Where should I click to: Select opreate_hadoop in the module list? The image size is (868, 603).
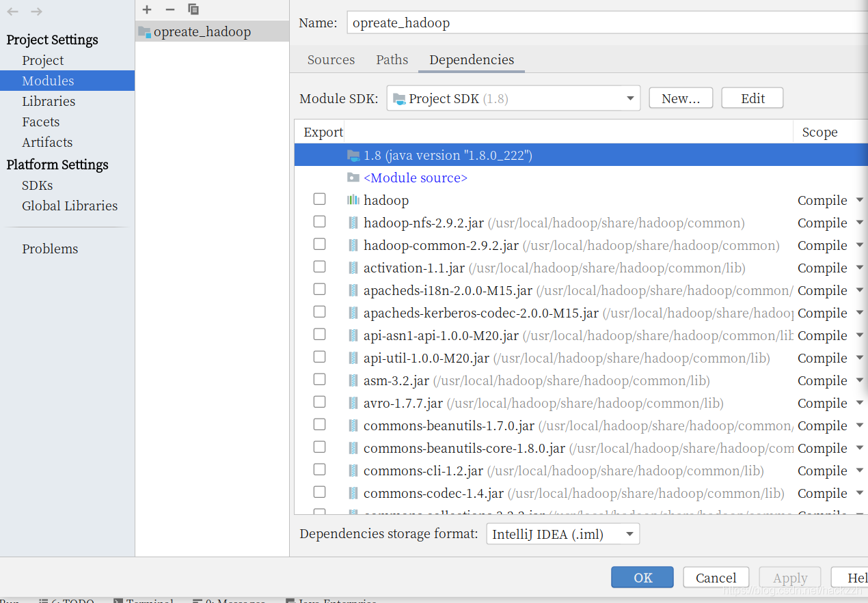(x=212, y=31)
